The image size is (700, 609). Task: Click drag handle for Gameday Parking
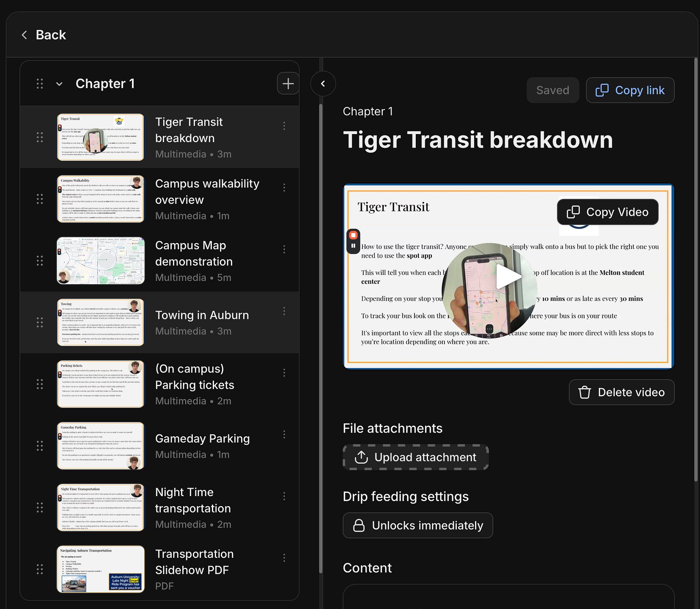tap(40, 446)
